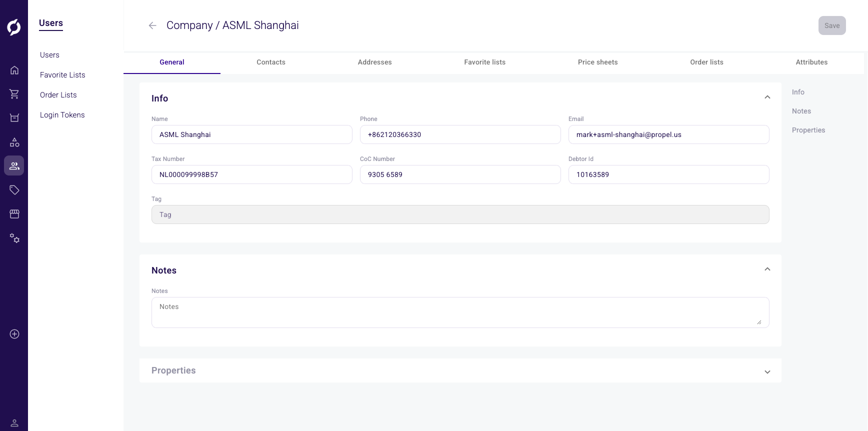Switch to the Contacts tab
This screenshot has width=868, height=431.
271,62
